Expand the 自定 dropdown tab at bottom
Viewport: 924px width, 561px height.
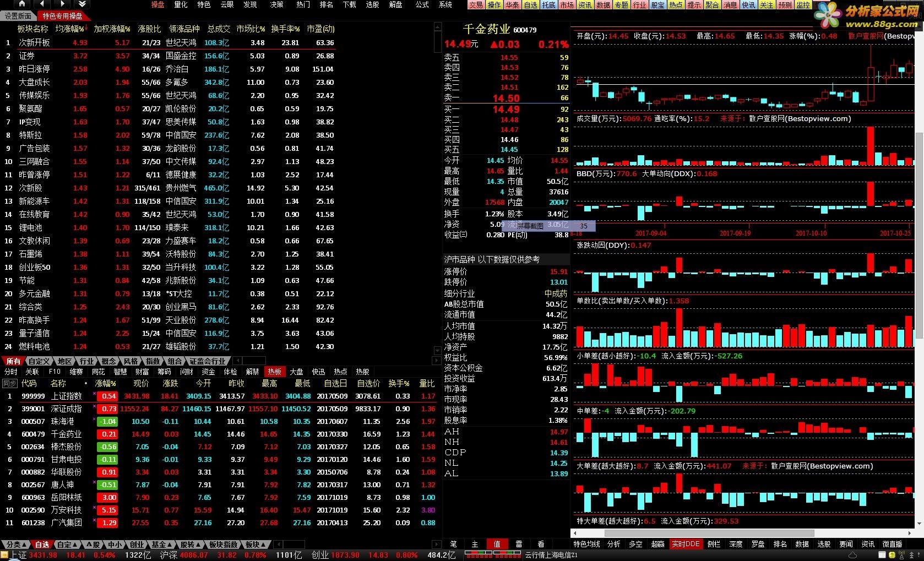tap(68, 544)
